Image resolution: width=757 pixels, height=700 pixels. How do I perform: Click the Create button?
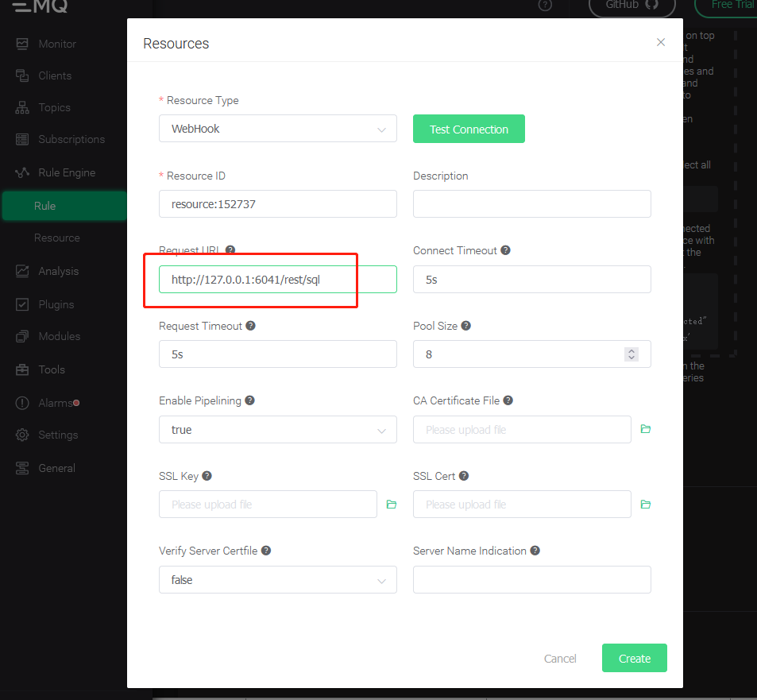[634, 658]
